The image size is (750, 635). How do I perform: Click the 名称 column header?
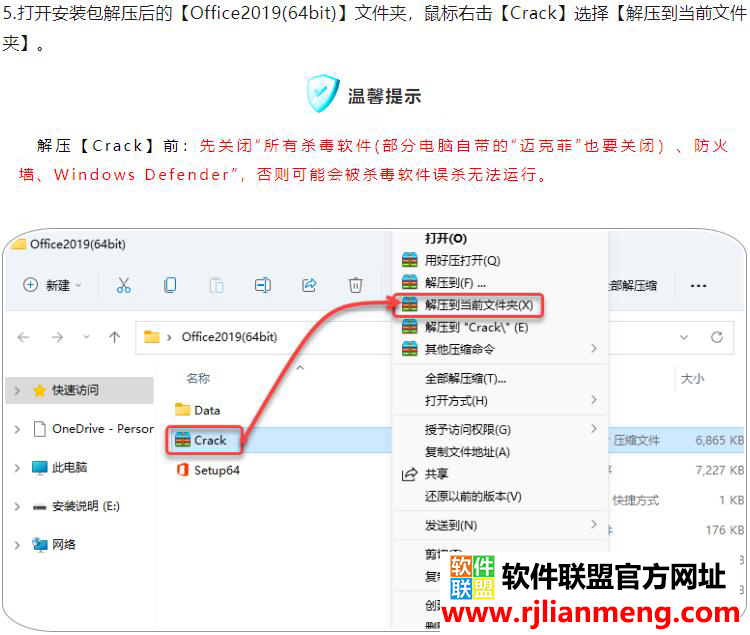(198, 378)
